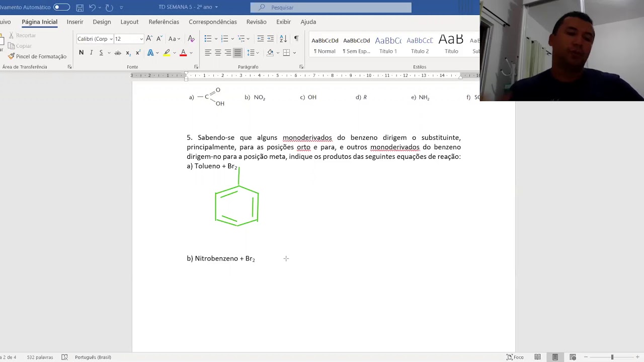Image resolution: width=644 pixels, height=362 pixels.
Task: Apply numbered list formatting
Action: [224, 39]
